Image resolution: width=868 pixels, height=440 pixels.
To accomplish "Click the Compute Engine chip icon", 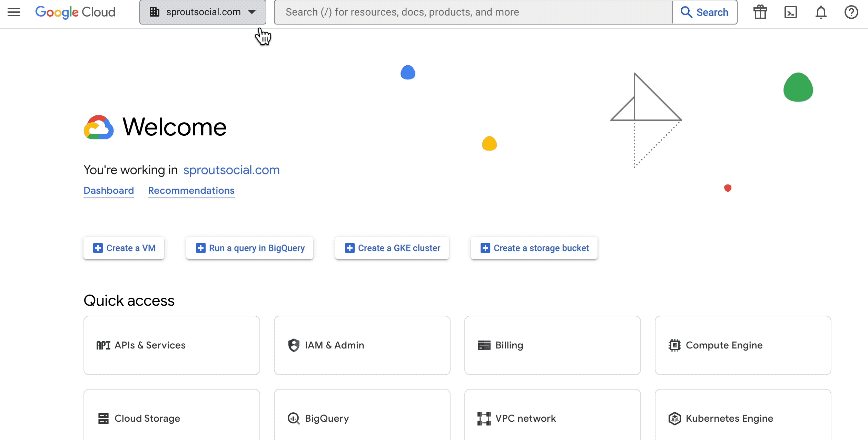I will 675,345.
